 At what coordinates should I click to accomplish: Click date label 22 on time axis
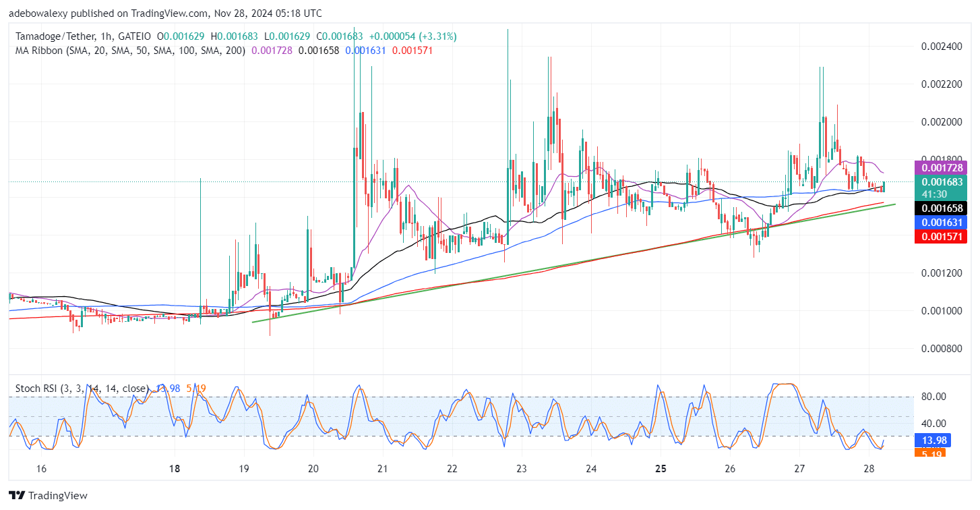coord(452,468)
